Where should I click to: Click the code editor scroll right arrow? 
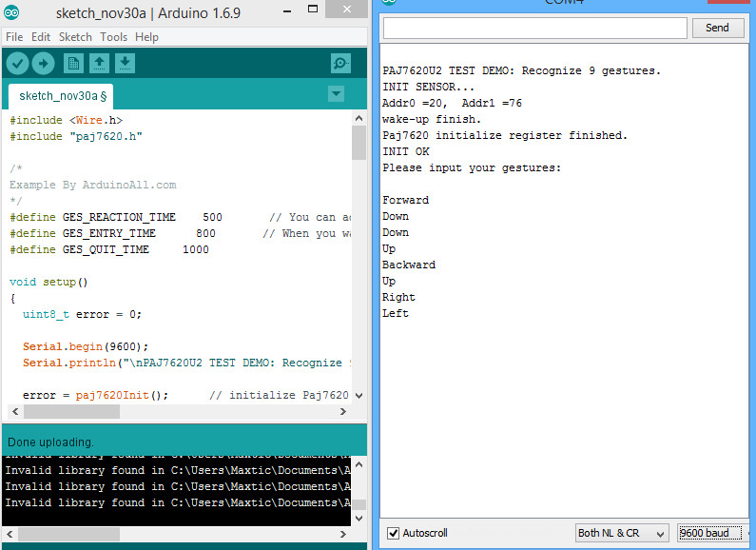pyautogui.click(x=342, y=411)
